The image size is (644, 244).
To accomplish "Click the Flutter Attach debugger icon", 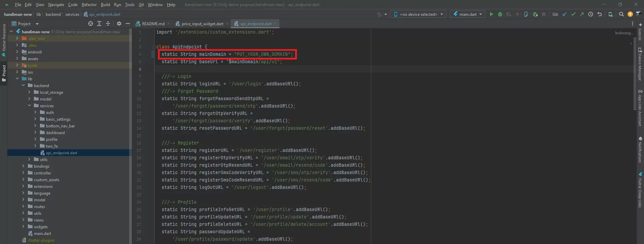I will click(526, 14).
